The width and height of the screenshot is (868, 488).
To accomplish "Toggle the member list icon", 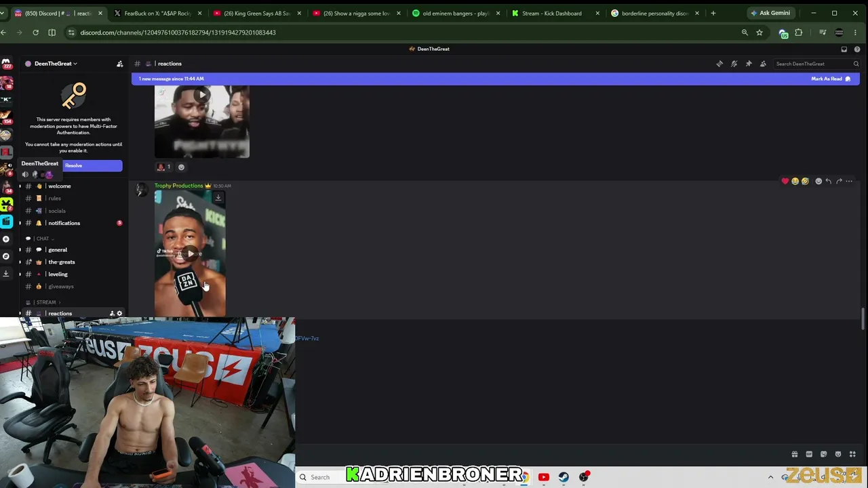I will (763, 64).
